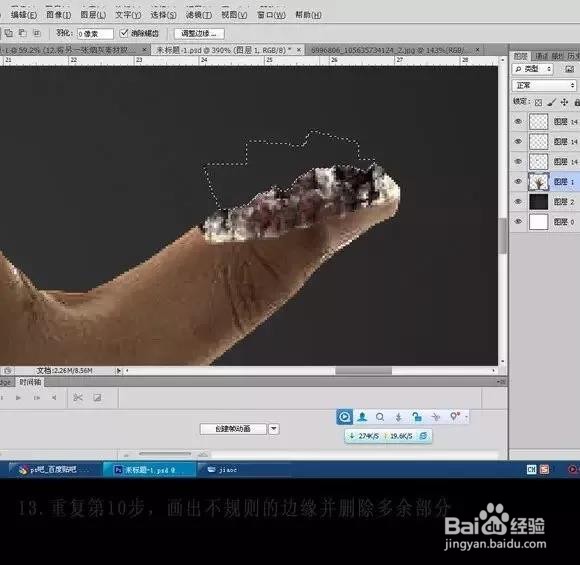The image size is (580, 565).
Task: Hide 图层 2 using its eye icon
Action: [x=518, y=202]
